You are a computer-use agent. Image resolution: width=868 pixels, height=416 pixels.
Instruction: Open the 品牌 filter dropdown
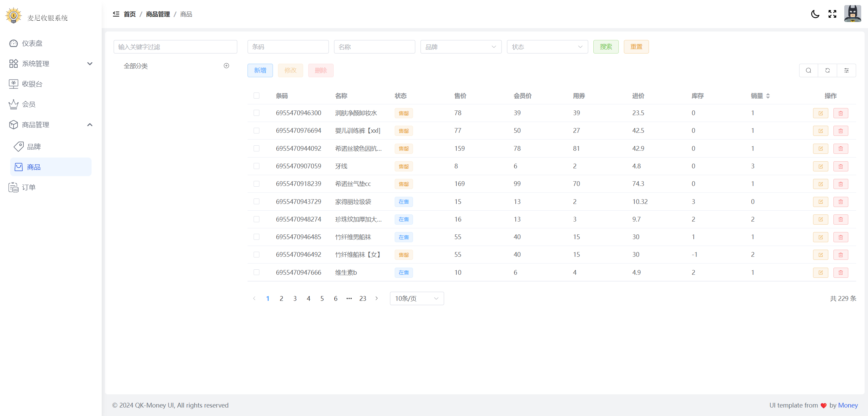[x=461, y=47]
